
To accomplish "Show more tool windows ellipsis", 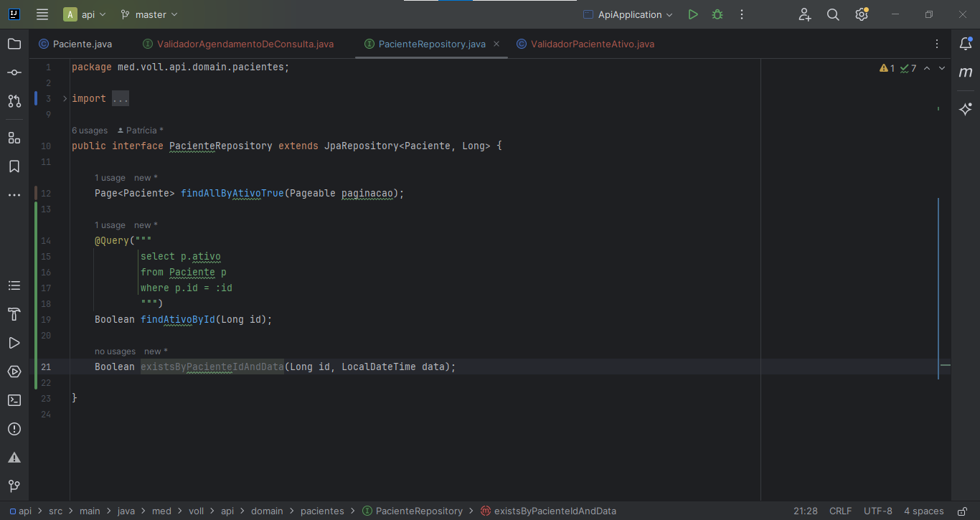I will 14,195.
